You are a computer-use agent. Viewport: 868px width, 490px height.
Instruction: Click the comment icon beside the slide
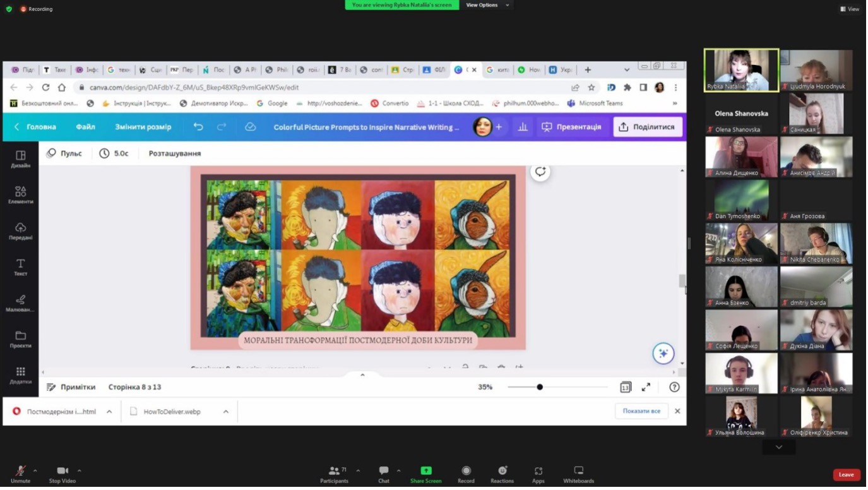(540, 172)
